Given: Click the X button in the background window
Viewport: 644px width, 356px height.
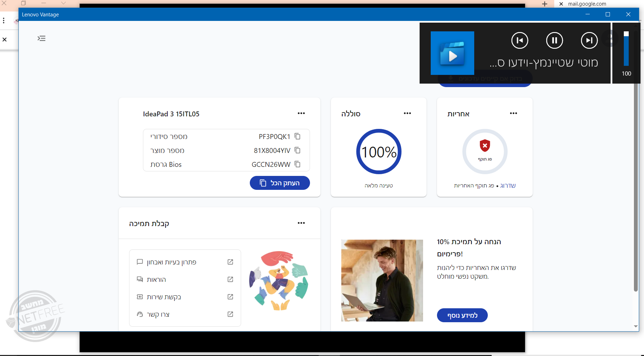Looking at the screenshot, I should [5, 40].
